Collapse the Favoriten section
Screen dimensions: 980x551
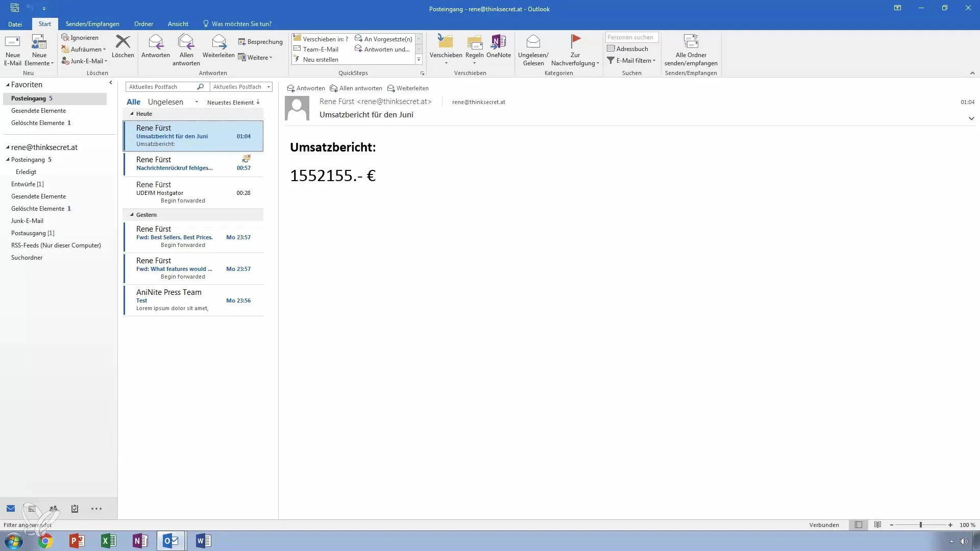click(8, 85)
